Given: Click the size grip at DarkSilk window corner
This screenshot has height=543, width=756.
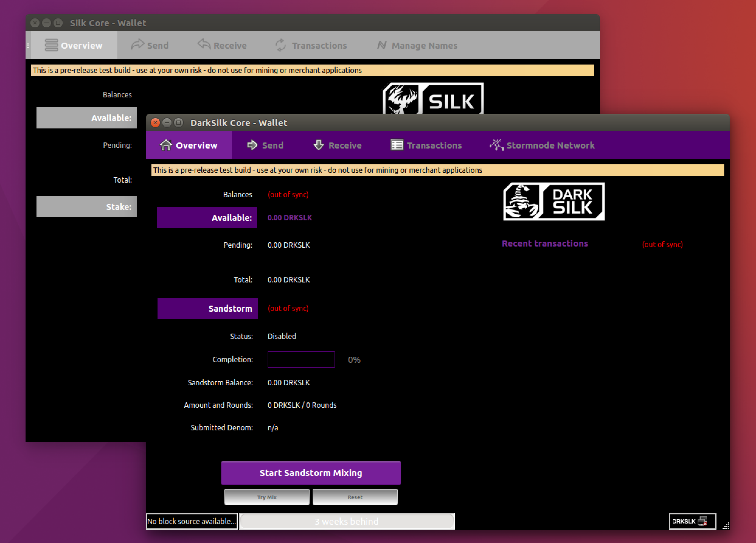Looking at the screenshot, I should [726, 526].
